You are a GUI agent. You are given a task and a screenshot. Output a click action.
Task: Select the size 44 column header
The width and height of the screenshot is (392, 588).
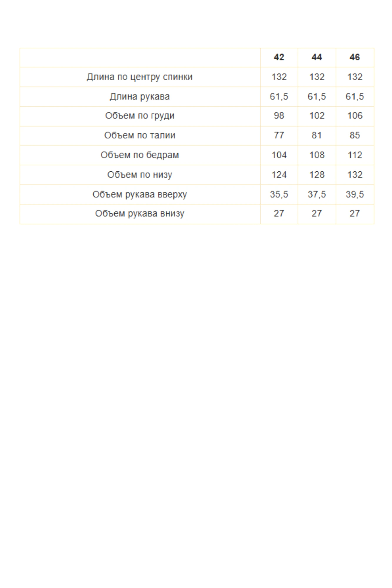pyautogui.click(x=317, y=57)
